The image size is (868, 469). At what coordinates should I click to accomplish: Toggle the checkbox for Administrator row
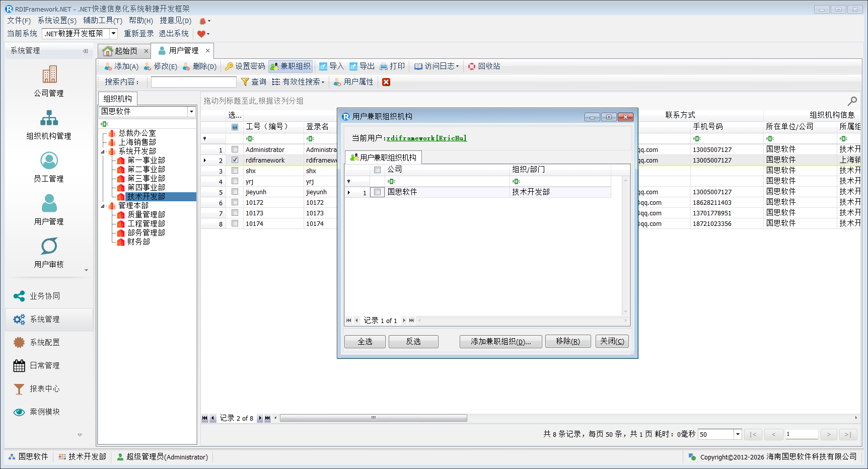tap(235, 149)
